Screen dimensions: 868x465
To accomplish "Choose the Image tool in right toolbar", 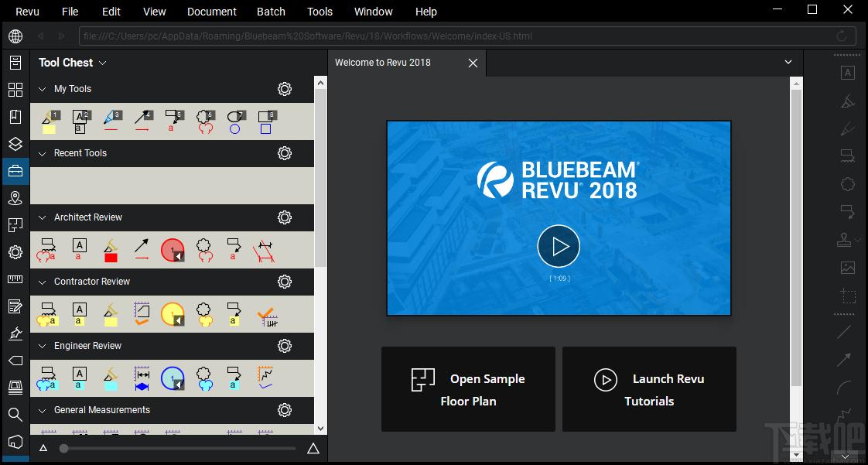I will pyautogui.click(x=848, y=268).
